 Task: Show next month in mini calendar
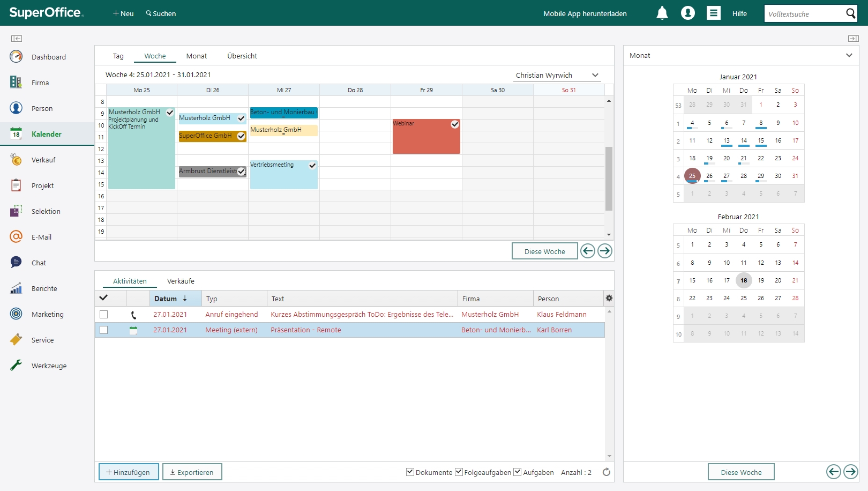(851, 472)
